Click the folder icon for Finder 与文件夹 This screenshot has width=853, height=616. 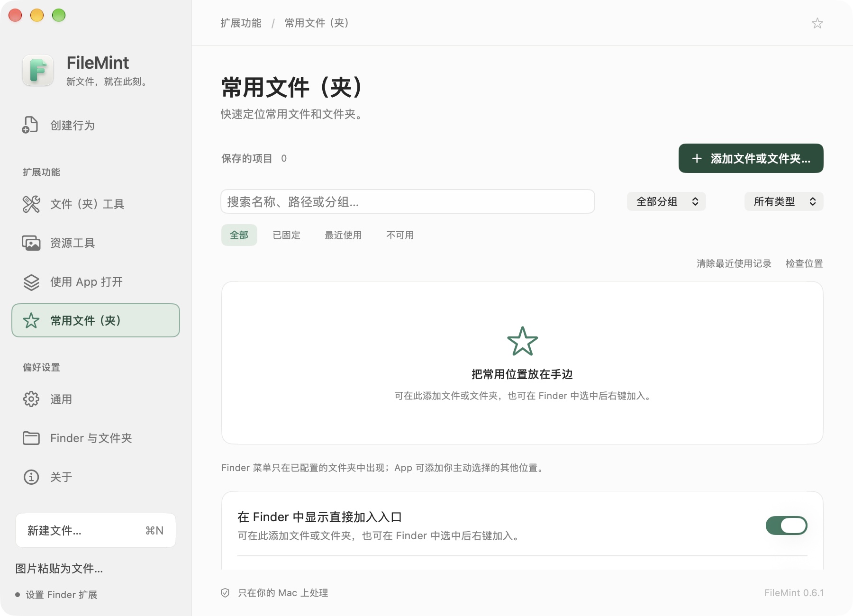click(31, 438)
